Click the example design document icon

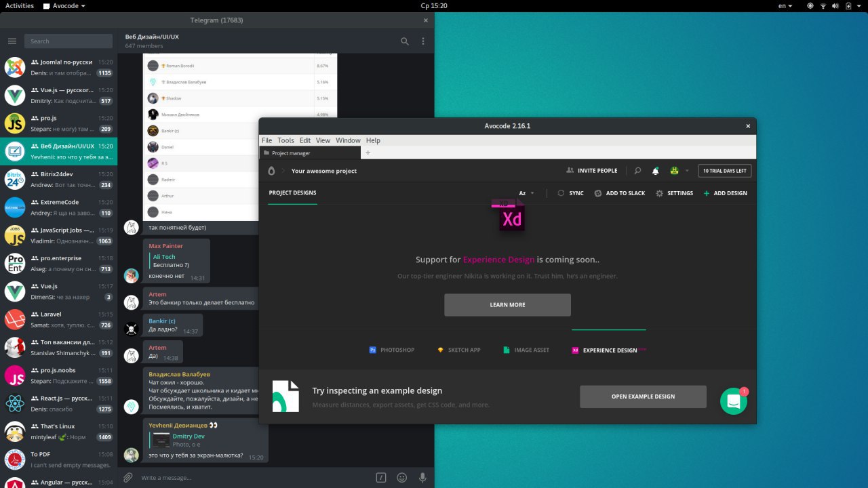pyautogui.click(x=285, y=396)
